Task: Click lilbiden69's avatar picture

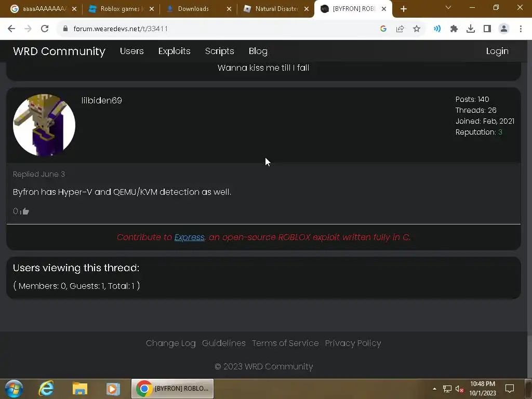Action: [44, 125]
